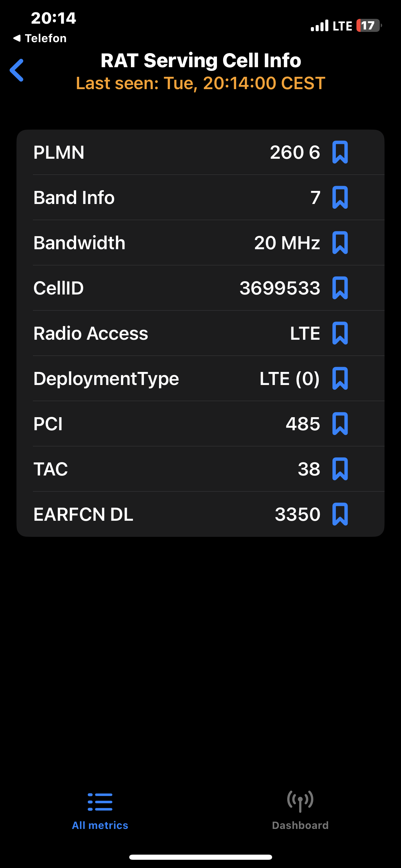Screen dimensions: 401x868
Task: Tap the battery indicator in status bar
Action: coord(368,25)
